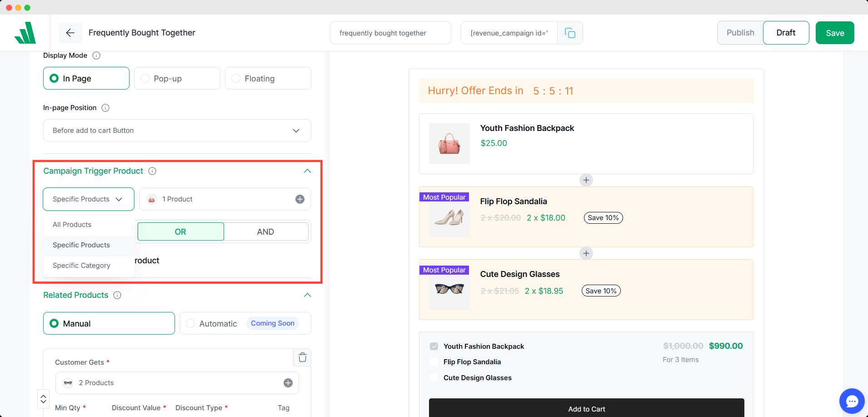Click Most Popular tag on Sandalia
Screen dimensions: 868x417
[x=444, y=197]
